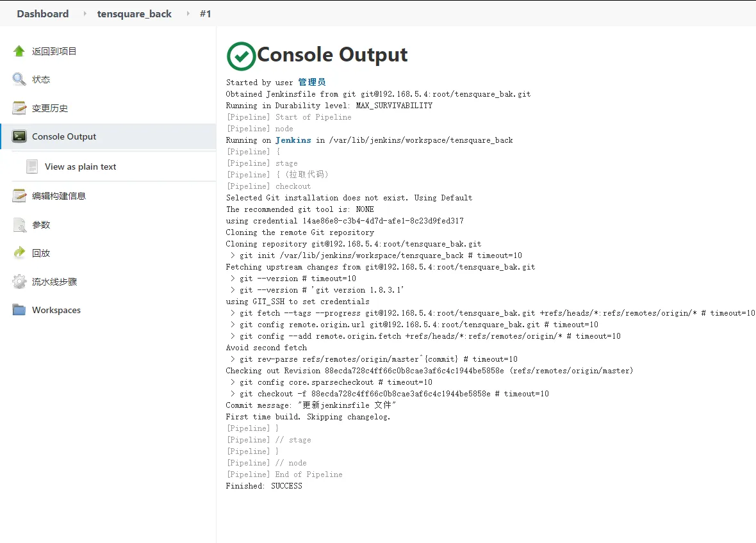Go to tensquare_back breadcrumb

(x=135, y=13)
